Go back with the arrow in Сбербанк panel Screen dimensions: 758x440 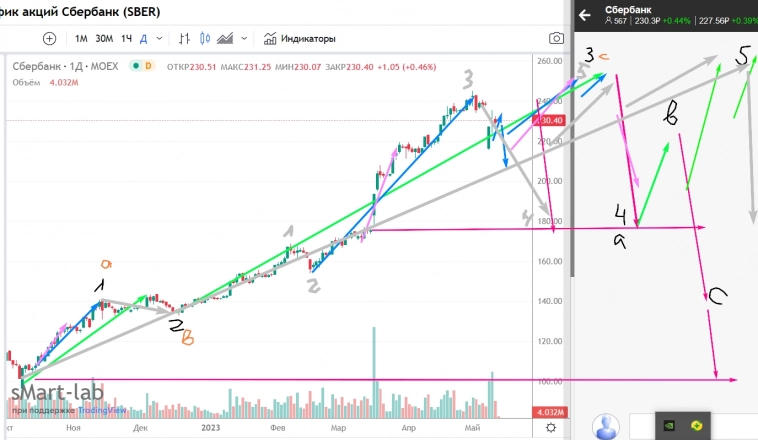(585, 15)
